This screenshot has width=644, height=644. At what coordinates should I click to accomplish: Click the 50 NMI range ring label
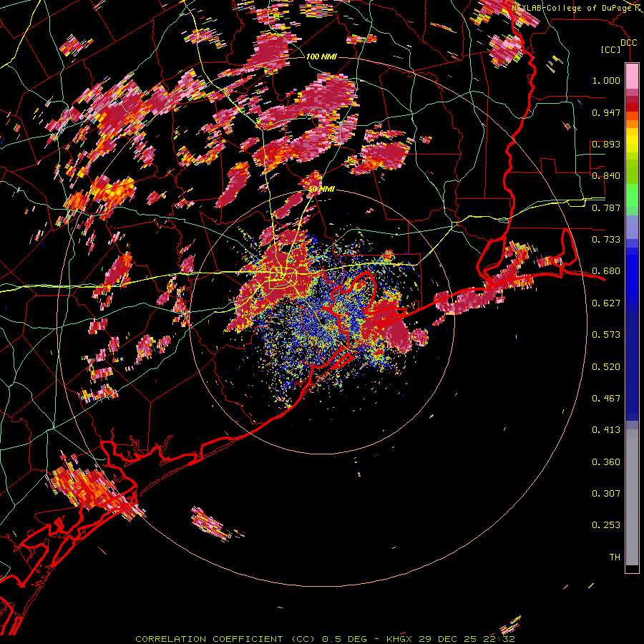point(321,190)
